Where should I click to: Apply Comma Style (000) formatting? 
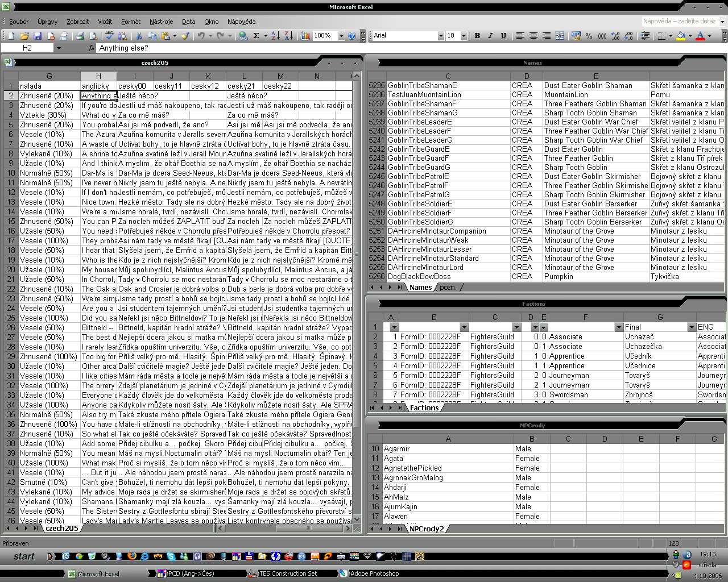(x=602, y=36)
